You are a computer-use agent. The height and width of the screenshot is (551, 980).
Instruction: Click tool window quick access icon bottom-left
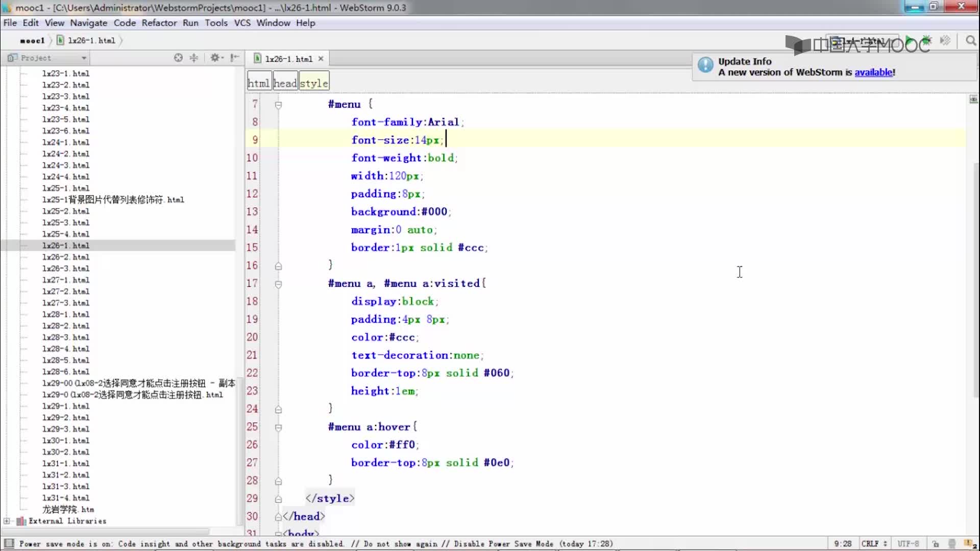click(9, 543)
